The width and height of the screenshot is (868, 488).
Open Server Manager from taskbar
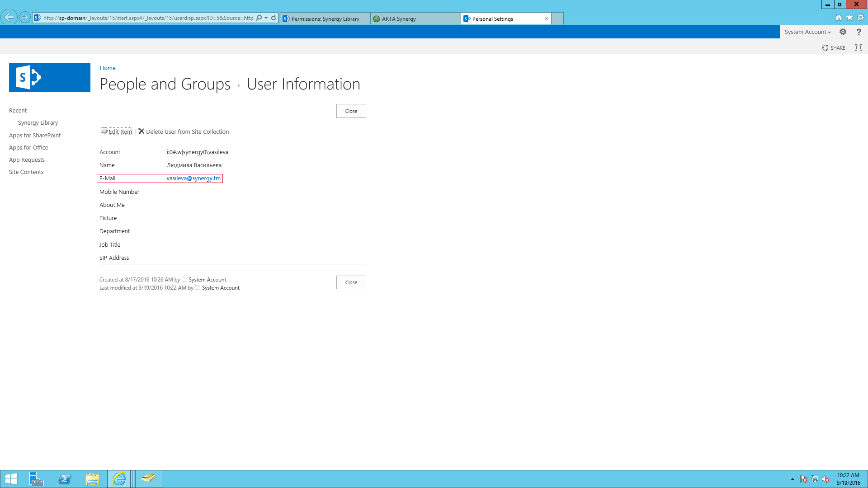point(37,479)
